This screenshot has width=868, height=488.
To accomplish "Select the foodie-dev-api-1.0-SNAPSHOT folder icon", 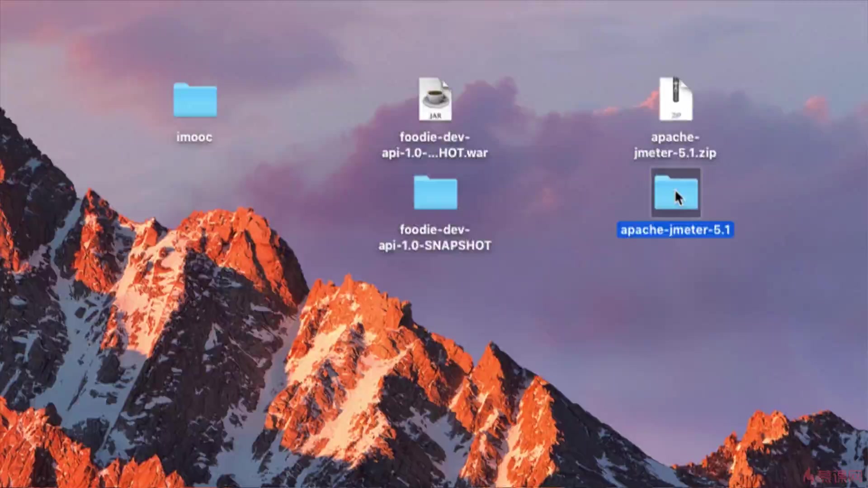I will [x=435, y=193].
